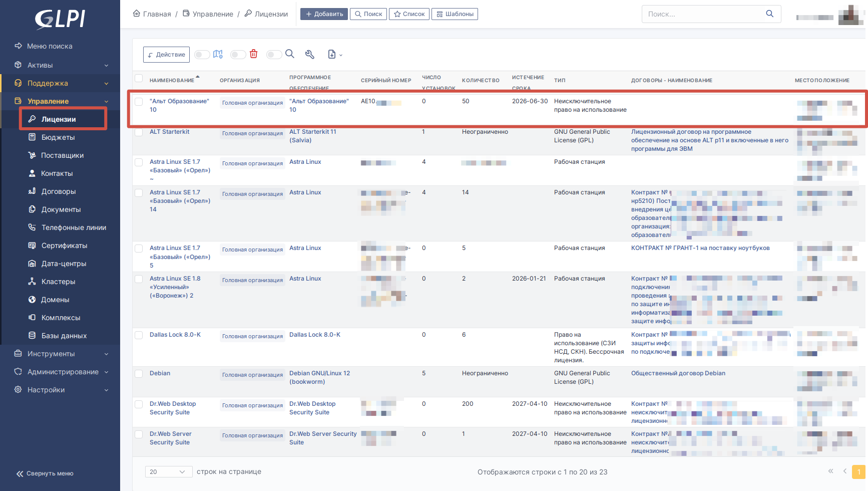Open the Список saved searches button
868x491 pixels.
(409, 14)
